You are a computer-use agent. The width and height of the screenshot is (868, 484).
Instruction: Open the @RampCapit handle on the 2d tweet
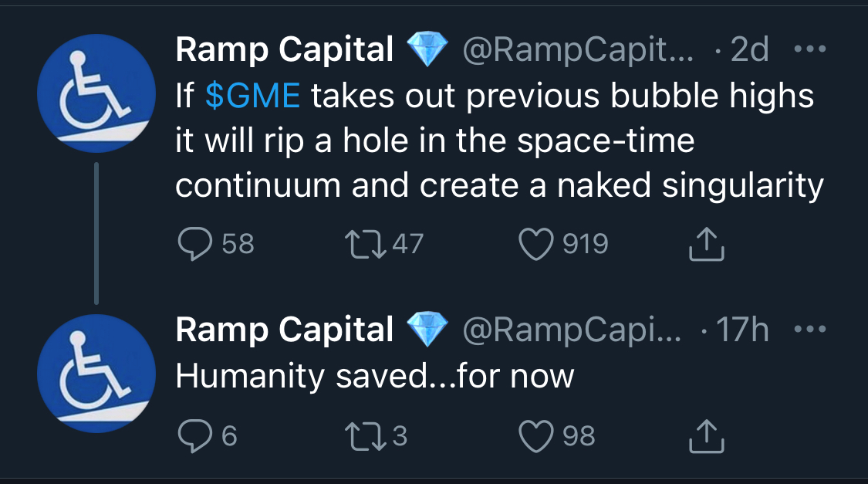coord(577,50)
